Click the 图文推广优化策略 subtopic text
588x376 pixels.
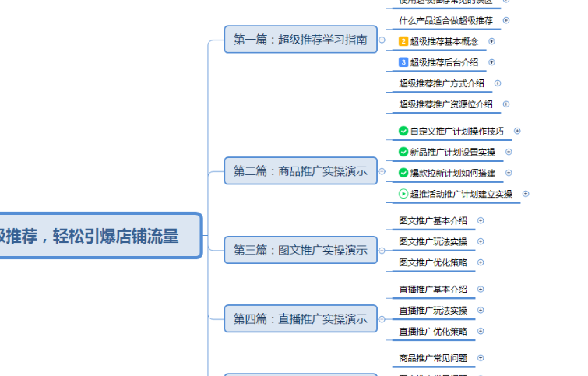(x=433, y=263)
